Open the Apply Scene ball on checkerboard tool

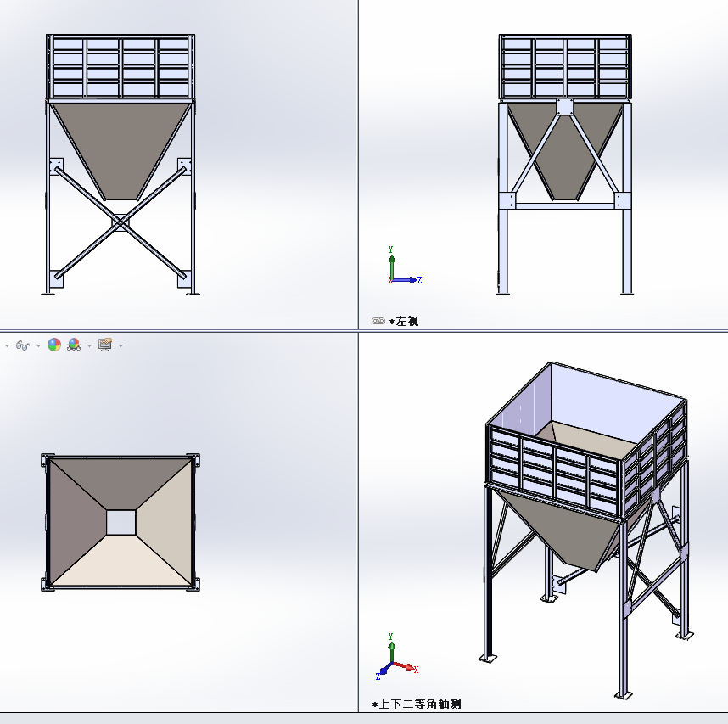point(74,345)
